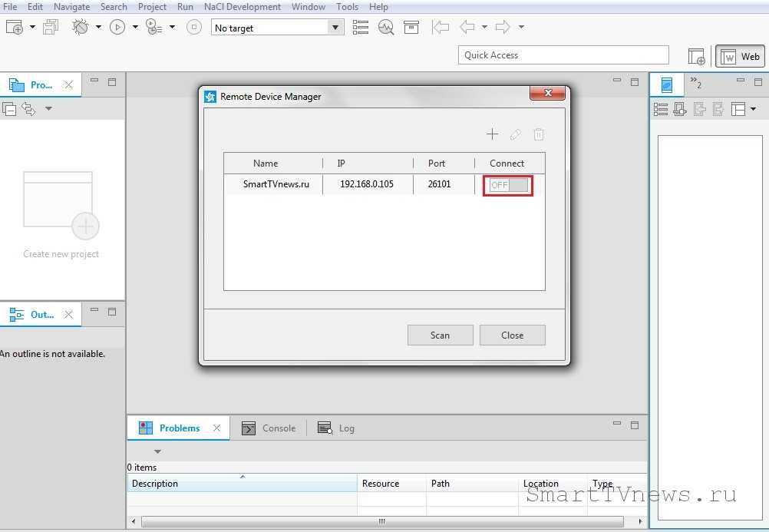Click the bug-shaped Debug icon in the toolbar
The height and width of the screenshot is (532, 769).
[x=81, y=27]
